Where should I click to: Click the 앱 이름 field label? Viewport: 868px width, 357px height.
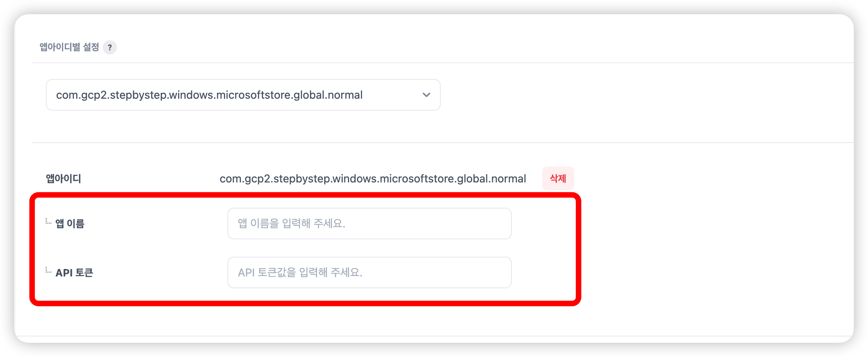(x=70, y=224)
